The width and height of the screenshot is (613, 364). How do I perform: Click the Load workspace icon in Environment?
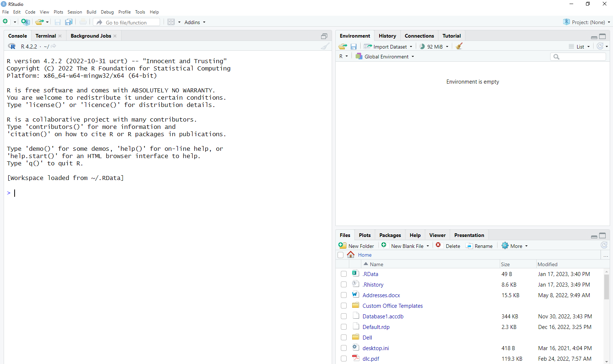[x=343, y=46]
